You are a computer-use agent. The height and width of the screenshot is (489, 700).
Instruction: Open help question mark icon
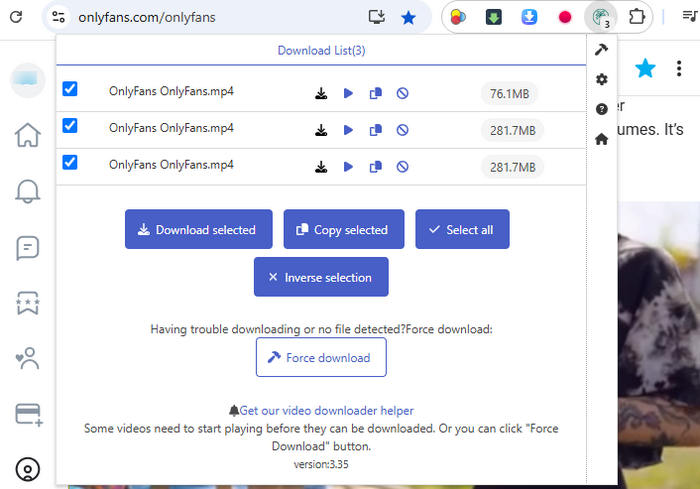[x=601, y=109]
